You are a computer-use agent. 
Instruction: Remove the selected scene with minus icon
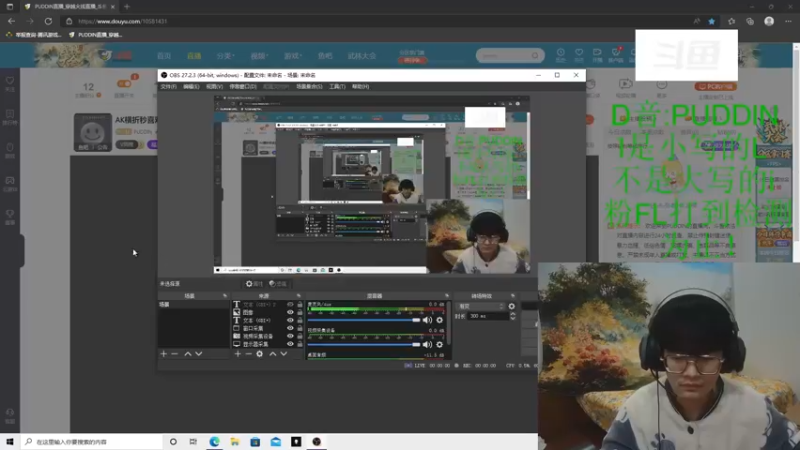174,354
